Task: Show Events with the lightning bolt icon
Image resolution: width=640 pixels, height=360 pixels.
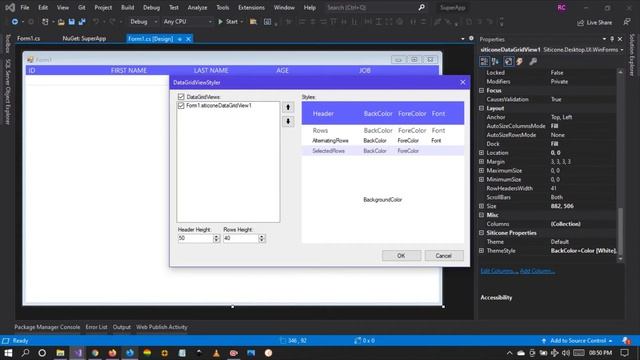Action: tap(520, 62)
